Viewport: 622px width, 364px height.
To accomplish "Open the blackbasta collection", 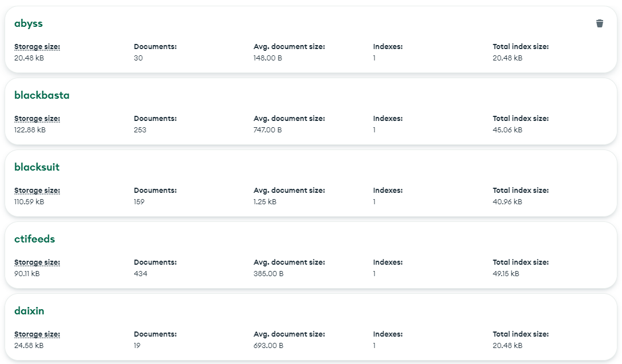I will tap(42, 95).
